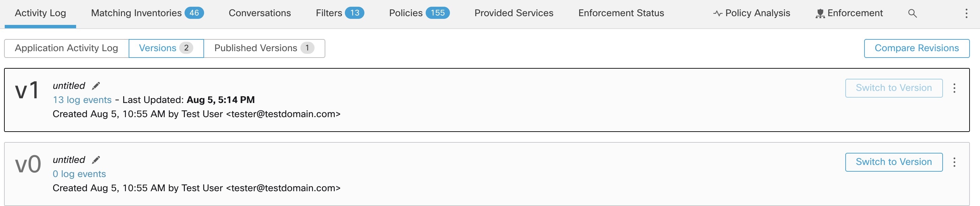The height and width of the screenshot is (206, 980).
Task: Show the Application Activity Log
Action: pyautogui.click(x=67, y=48)
